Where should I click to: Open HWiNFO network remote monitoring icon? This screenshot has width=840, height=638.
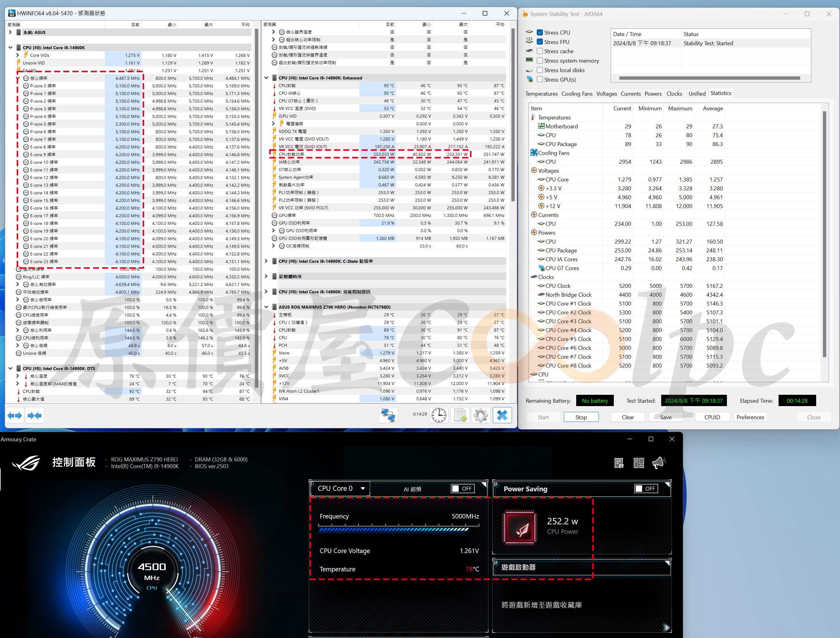coord(388,416)
